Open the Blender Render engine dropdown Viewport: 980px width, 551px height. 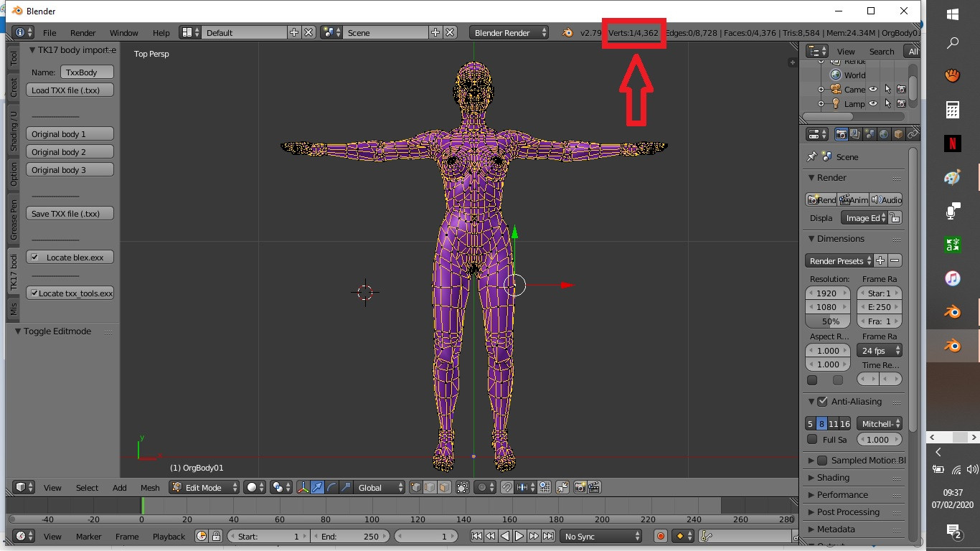point(509,33)
